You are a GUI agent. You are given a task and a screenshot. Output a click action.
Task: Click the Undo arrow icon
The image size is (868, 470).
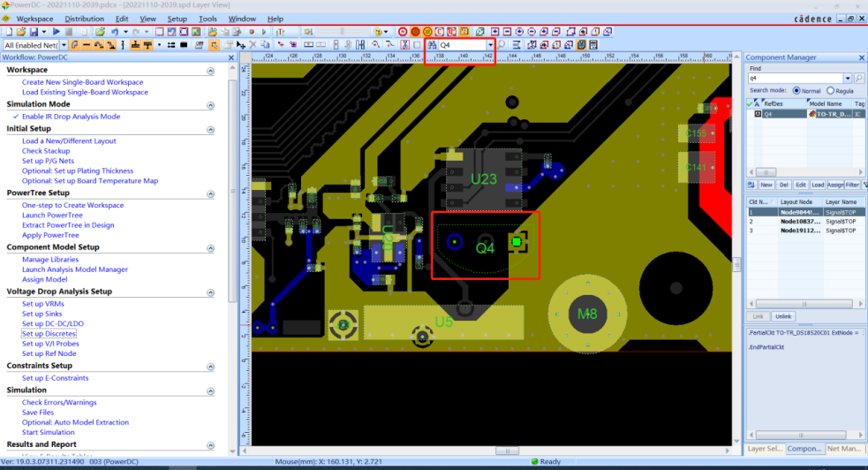click(x=115, y=32)
